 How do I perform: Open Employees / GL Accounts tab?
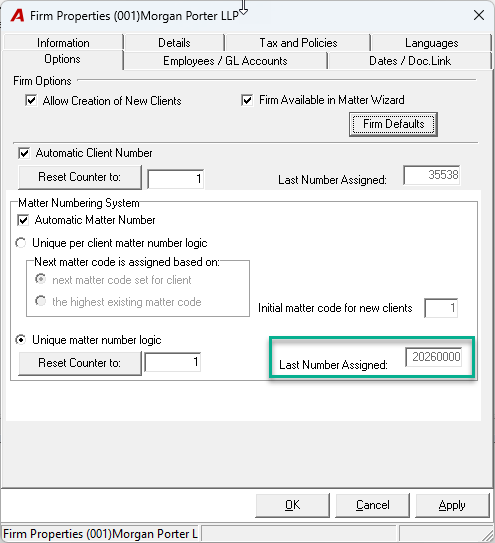[x=225, y=61]
